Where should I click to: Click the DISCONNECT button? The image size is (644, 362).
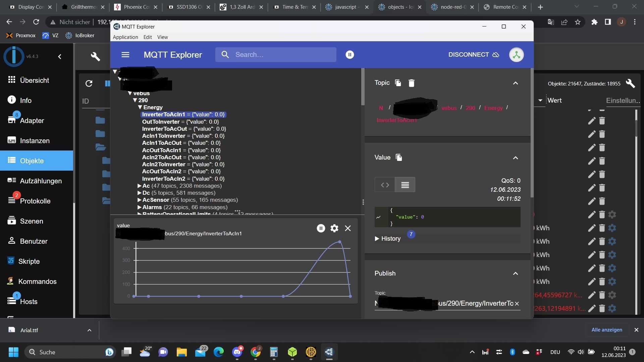point(474,55)
